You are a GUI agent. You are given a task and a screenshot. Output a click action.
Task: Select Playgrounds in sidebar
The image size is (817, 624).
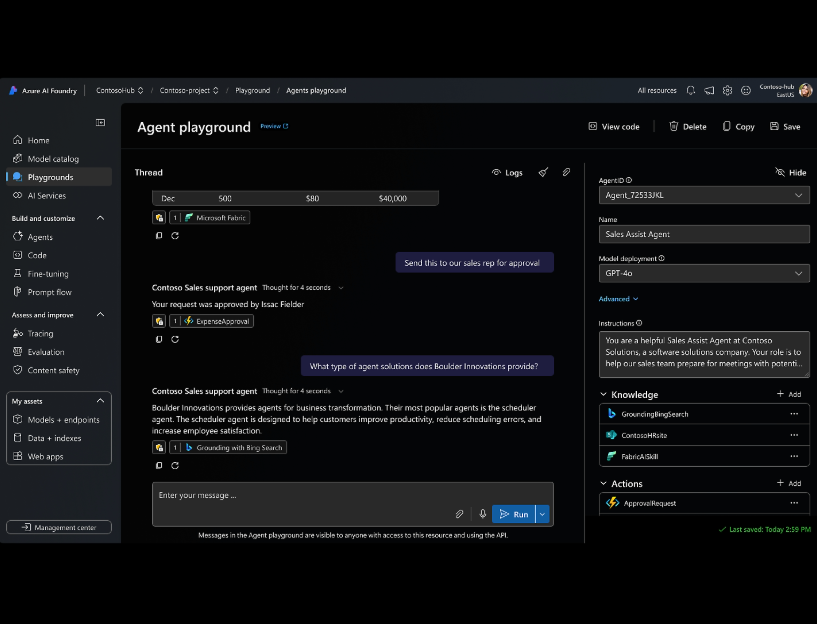point(58,177)
